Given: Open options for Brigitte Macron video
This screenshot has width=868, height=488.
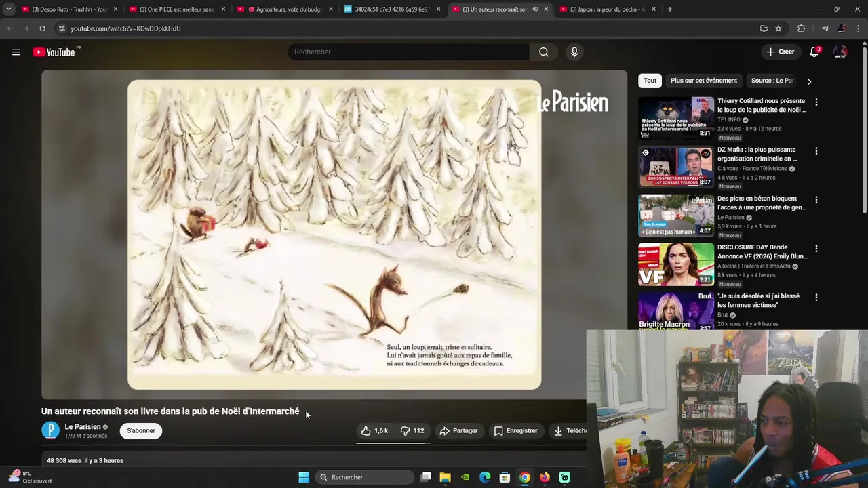Looking at the screenshot, I should (x=816, y=298).
